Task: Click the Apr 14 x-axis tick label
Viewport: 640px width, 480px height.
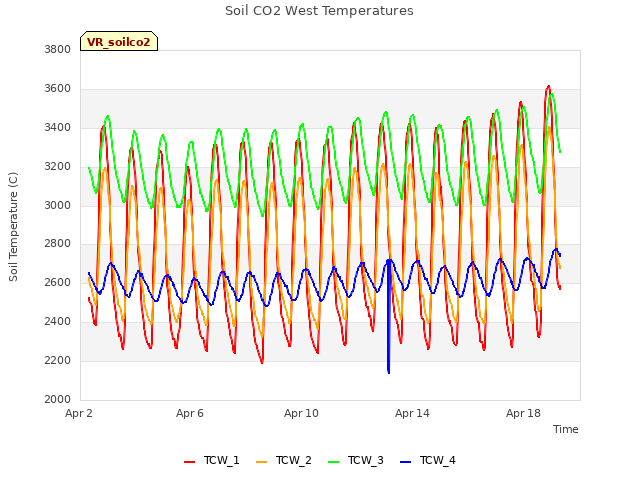Action: pyautogui.click(x=412, y=413)
